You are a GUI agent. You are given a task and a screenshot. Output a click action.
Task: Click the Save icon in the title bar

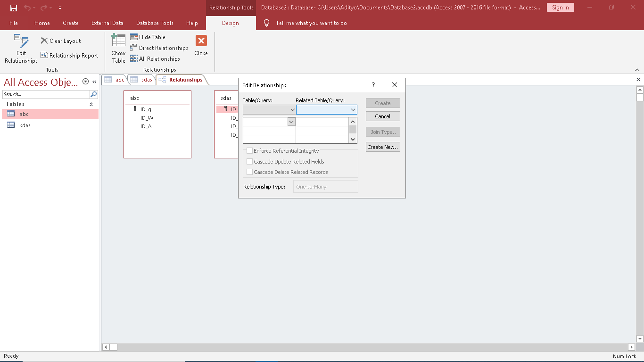click(14, 8)
